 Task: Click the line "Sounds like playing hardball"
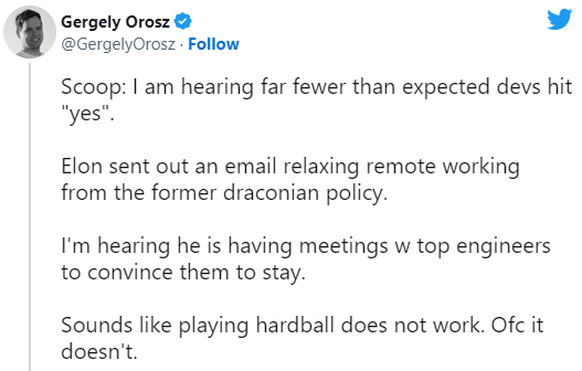[303, 325]
